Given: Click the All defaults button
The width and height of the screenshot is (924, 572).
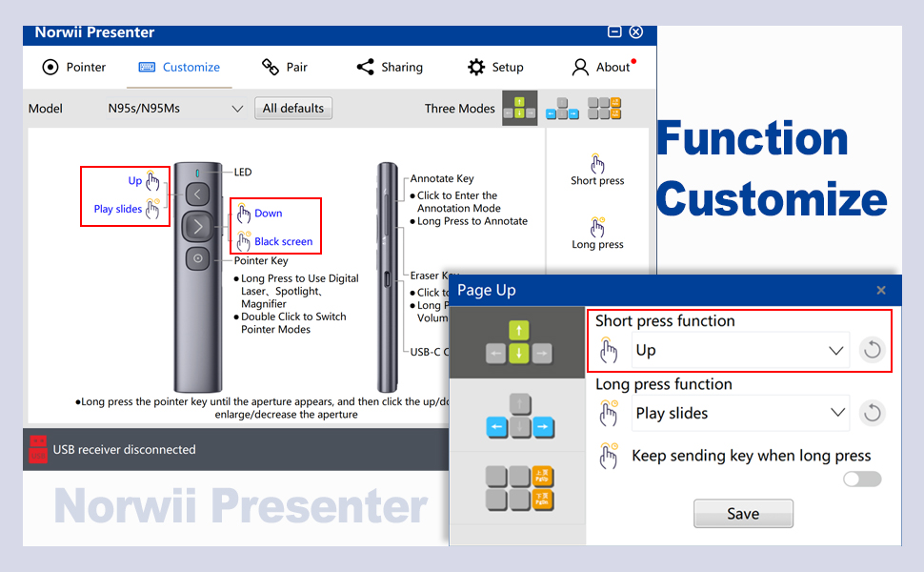Looking at the screenshot, I should coord(293,109).
